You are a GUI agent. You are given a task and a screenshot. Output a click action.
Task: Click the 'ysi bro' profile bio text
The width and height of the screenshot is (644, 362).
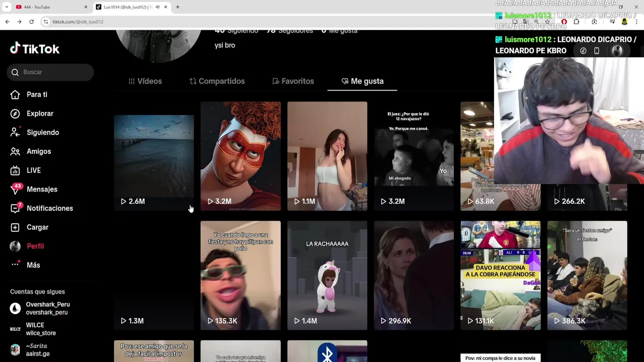(x=225, y=45)
